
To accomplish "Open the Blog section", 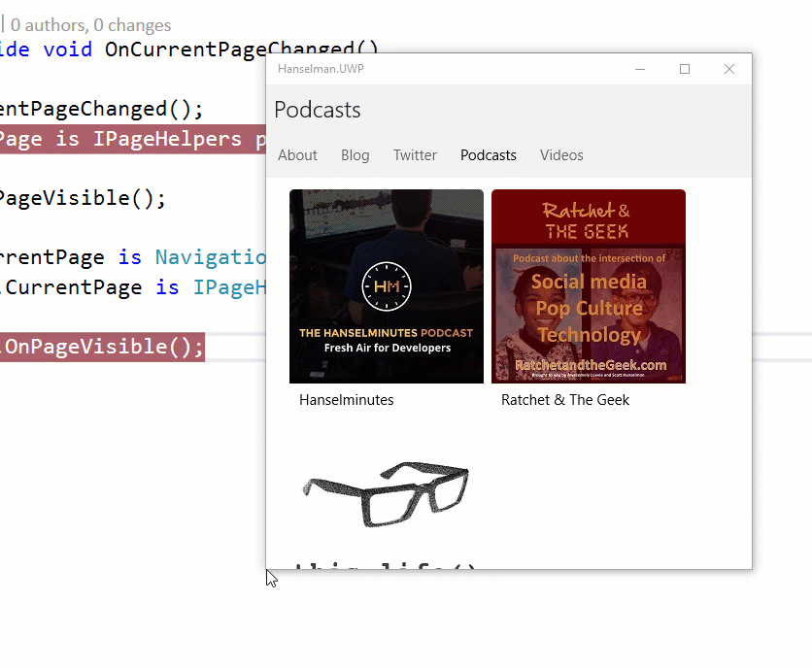I will (x=355, y=154).
